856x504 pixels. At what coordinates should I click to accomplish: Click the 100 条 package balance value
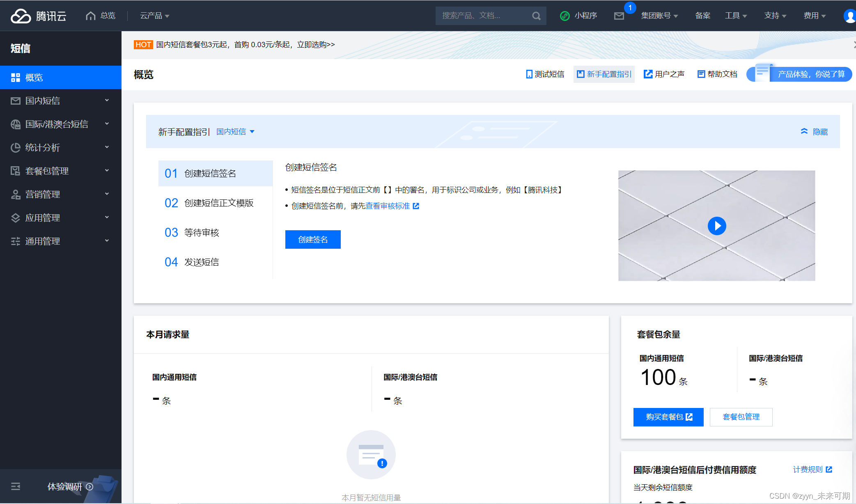(x=664, y=377)
